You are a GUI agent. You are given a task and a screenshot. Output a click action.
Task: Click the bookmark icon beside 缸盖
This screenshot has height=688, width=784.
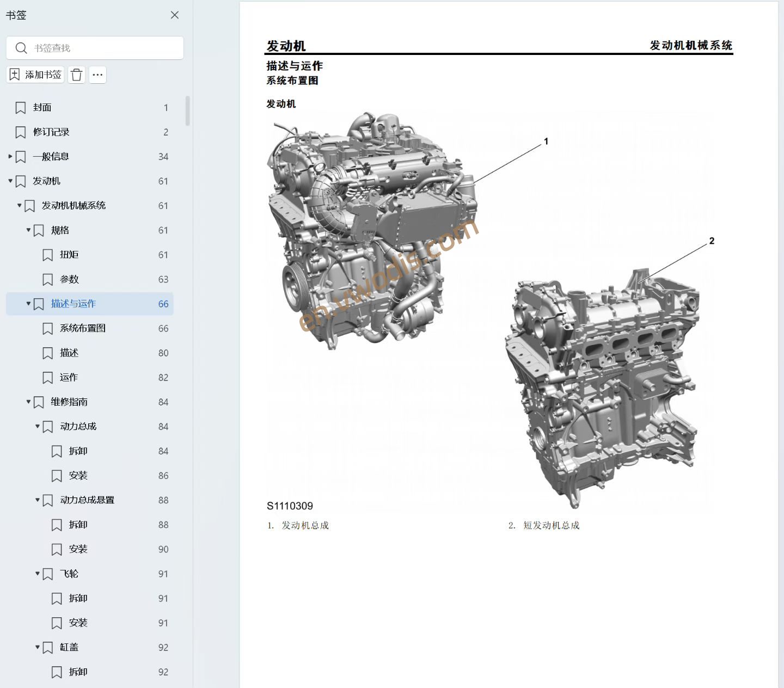click(x=48, y=647)
